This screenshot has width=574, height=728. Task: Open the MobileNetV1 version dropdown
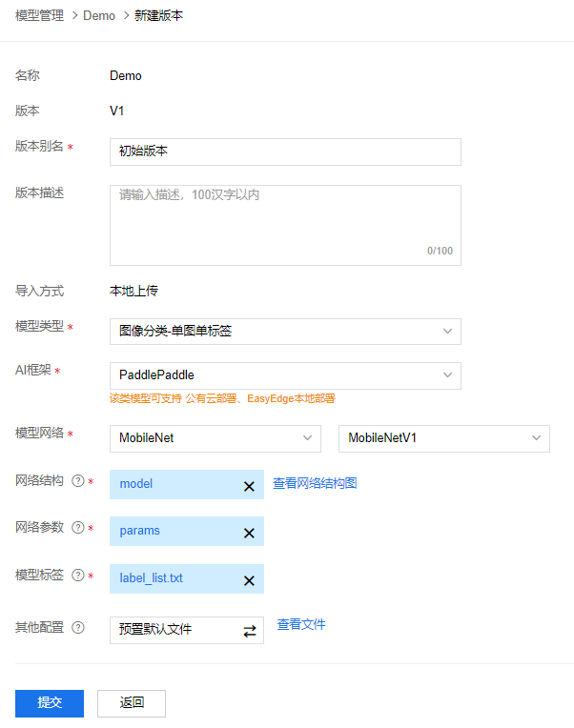(x=444, y=438)
